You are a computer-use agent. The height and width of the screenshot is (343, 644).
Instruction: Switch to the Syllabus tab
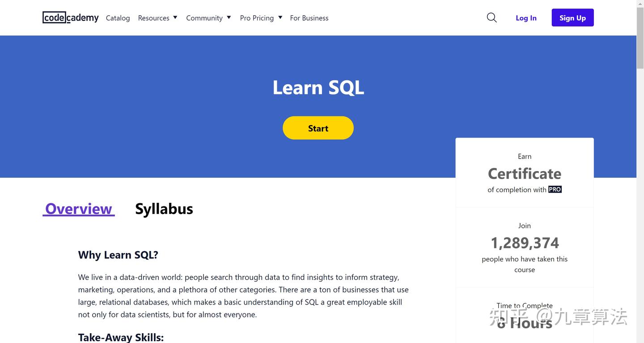pyautogui.click(x=164, y=209)
